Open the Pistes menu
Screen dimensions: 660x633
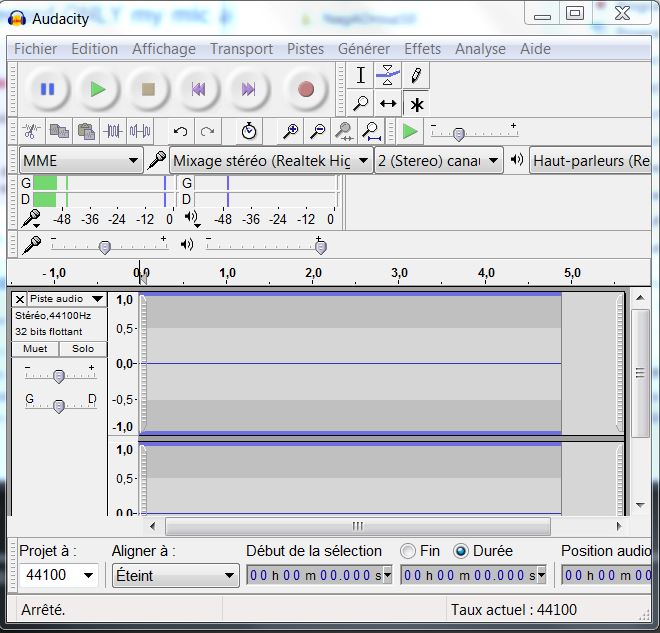pos(306,49)
